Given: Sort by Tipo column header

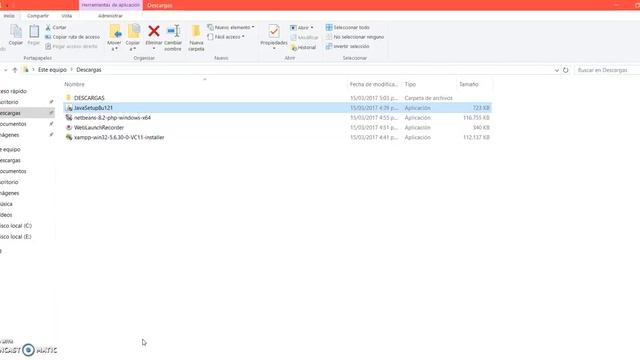Looking at the screenshot, I should click(410, 84).
